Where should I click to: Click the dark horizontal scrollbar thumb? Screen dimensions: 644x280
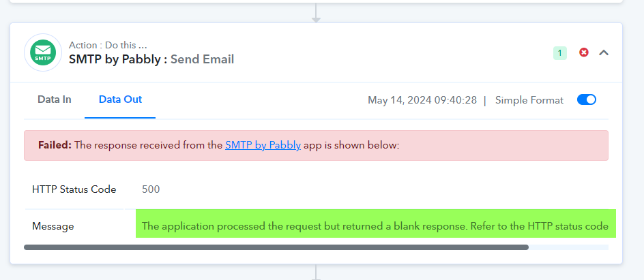pos(276,247)
